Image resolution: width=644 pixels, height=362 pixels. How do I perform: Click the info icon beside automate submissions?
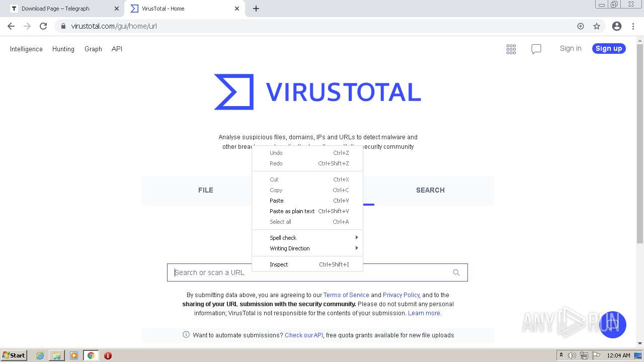pos(186,335)
